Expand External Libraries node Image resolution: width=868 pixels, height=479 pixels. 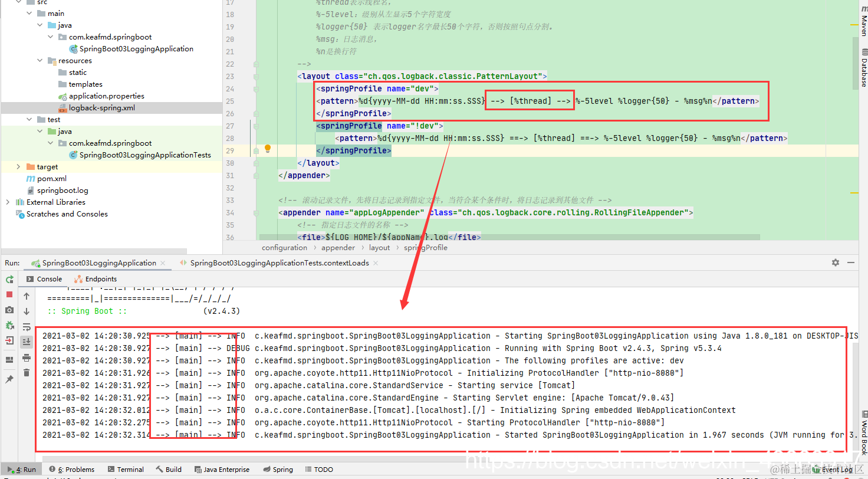click(8, 202)
